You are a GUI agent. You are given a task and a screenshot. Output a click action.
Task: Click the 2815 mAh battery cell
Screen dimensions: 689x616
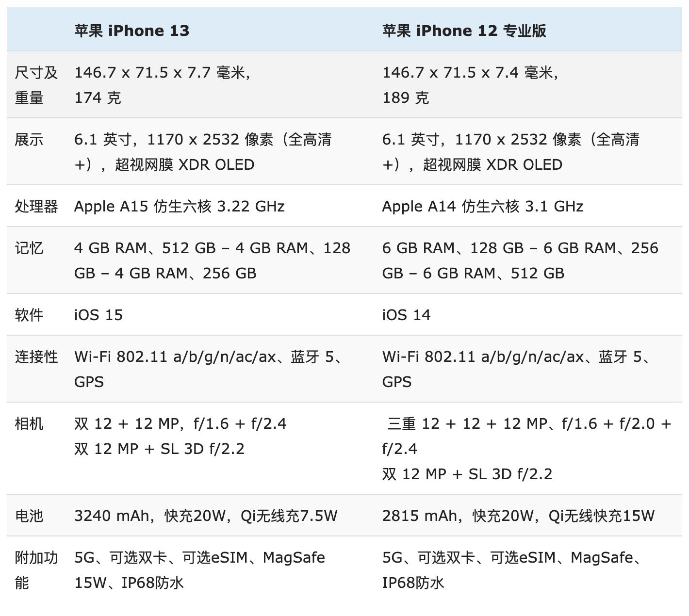[x=519, y=516]
